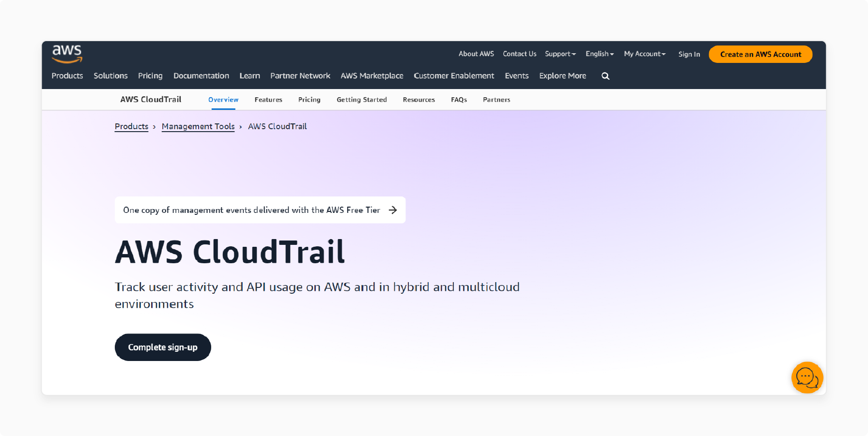868x436 pixels.
Task: Select the Features tab
Action: coord(268,100)
